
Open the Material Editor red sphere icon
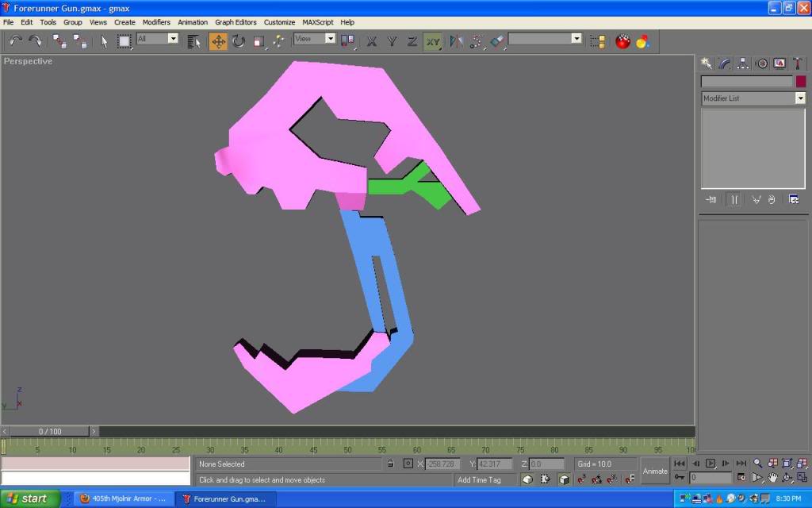[x=623, y=40]
